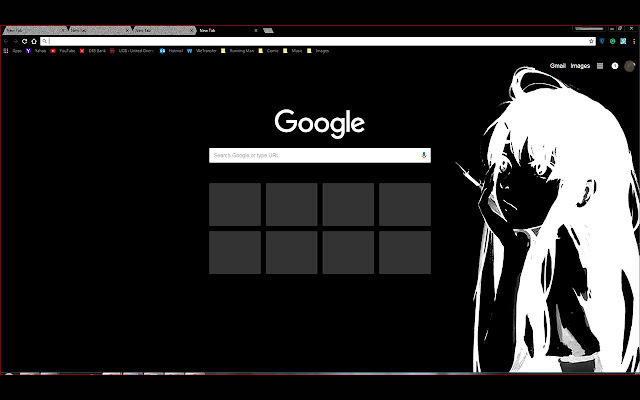The width and height of the screenshot is (640, 400).
Task: Switch to the third New Tab tab
Action: point(162,30)
